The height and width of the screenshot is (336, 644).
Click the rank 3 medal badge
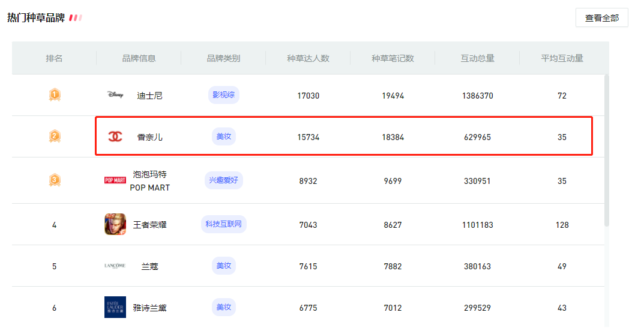tap(55, 180)
